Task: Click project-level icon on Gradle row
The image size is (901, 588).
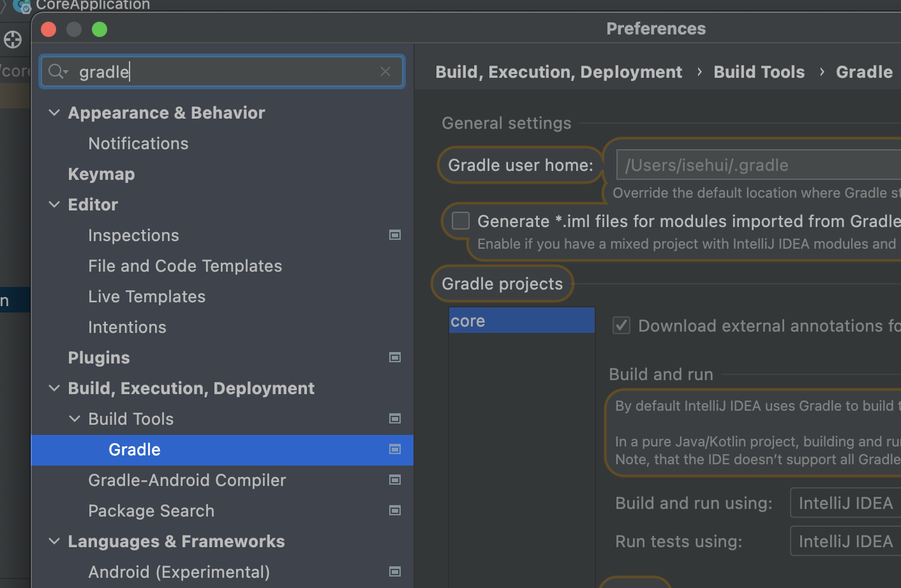Action: tap(395, 450)
